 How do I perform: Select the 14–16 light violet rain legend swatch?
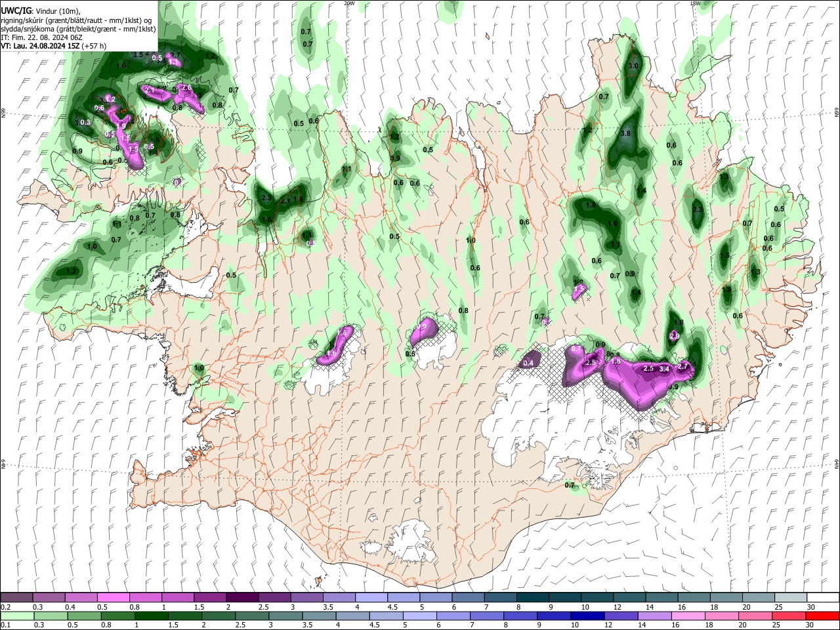tap(656, 616)
